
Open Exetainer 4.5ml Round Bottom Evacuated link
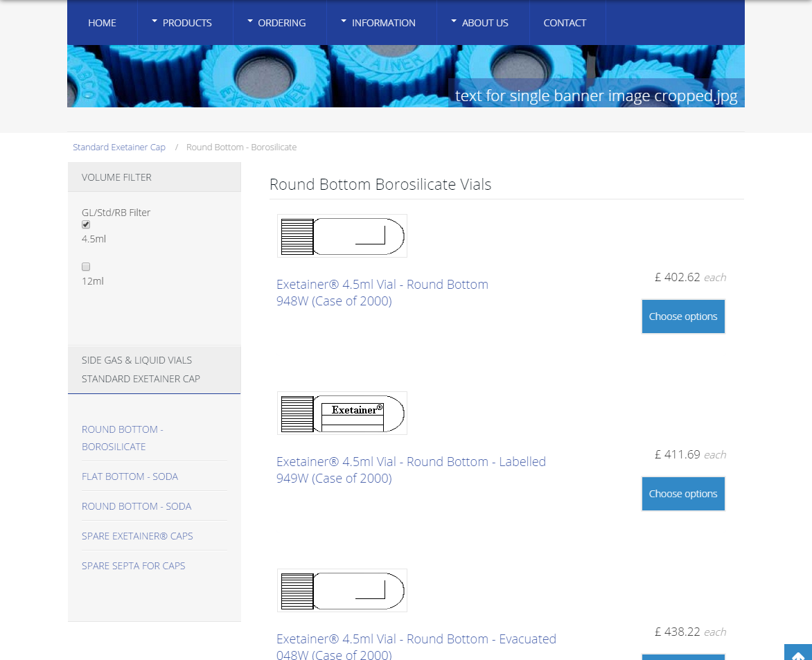[416, 647]
